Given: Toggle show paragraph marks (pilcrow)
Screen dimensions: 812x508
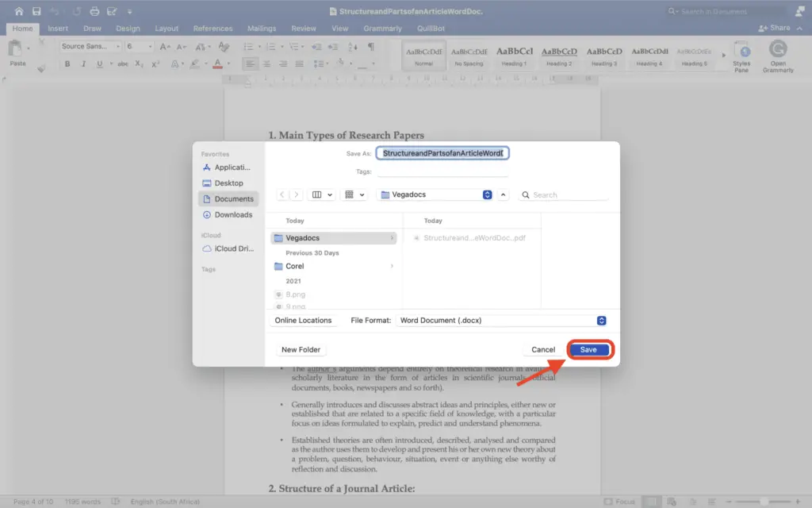Looking at the screenshot, I should (x=371, y=47).
